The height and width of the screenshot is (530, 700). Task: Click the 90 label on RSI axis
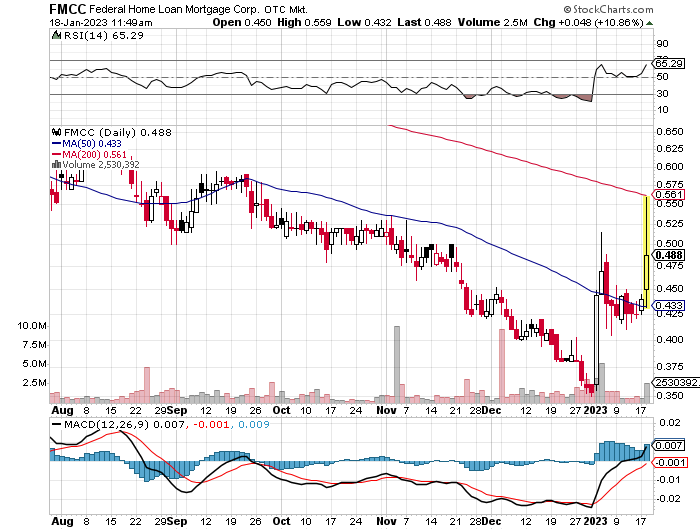coord(662,43)
